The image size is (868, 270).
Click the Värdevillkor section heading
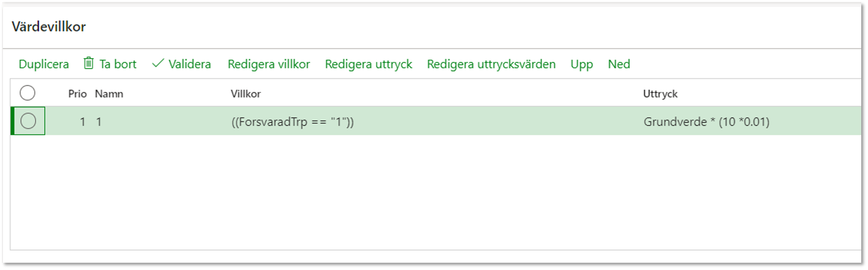pyautogui.click(x=49, y=26)
